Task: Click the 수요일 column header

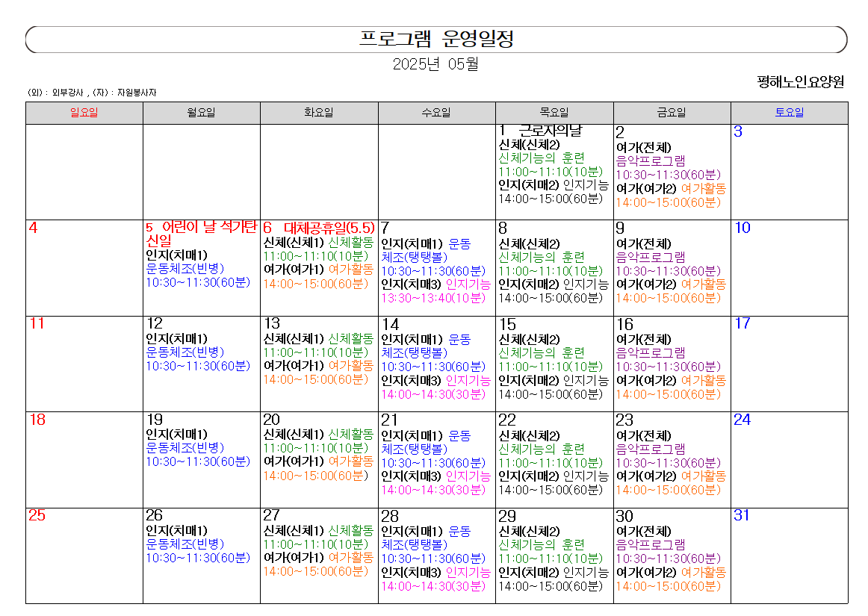Action: [436, 112]
